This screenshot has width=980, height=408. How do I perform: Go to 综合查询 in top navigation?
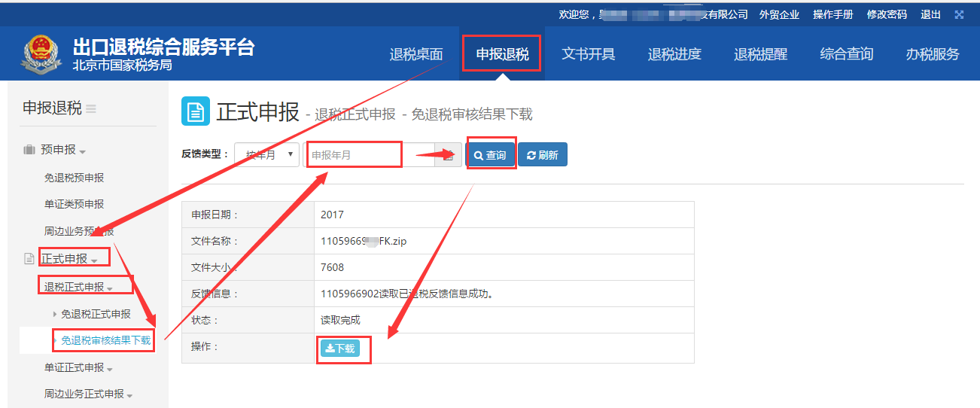pos(847,54)
